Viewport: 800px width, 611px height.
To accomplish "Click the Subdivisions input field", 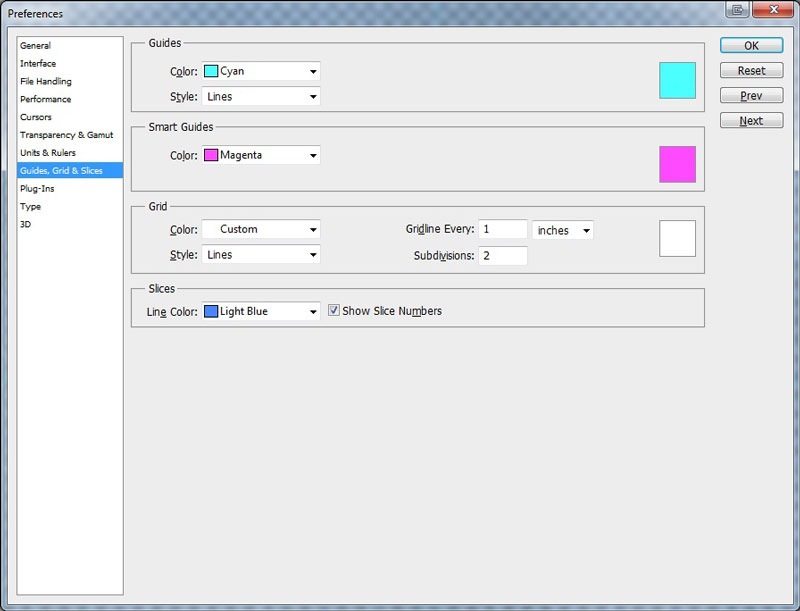I will click(502, 256).
